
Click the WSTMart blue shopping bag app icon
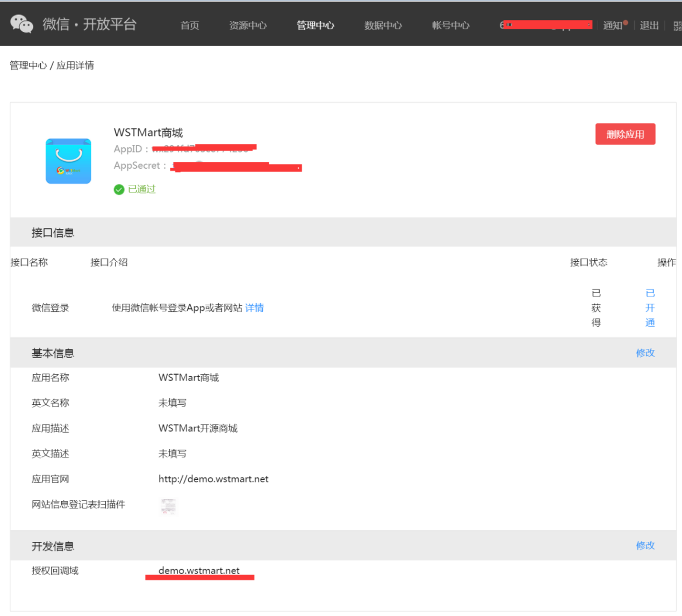(x=68, y=161)
